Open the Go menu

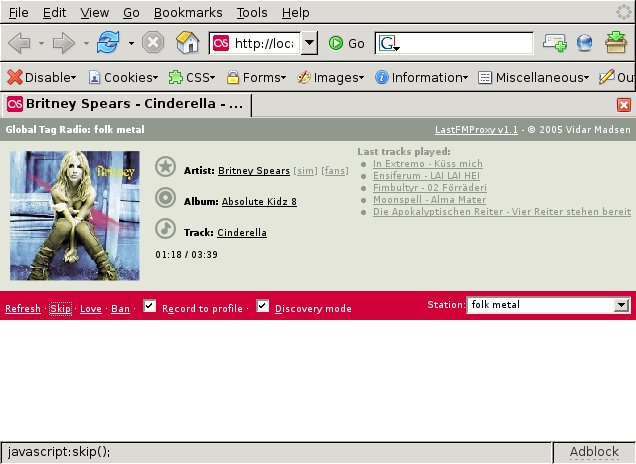coord(131,13)
